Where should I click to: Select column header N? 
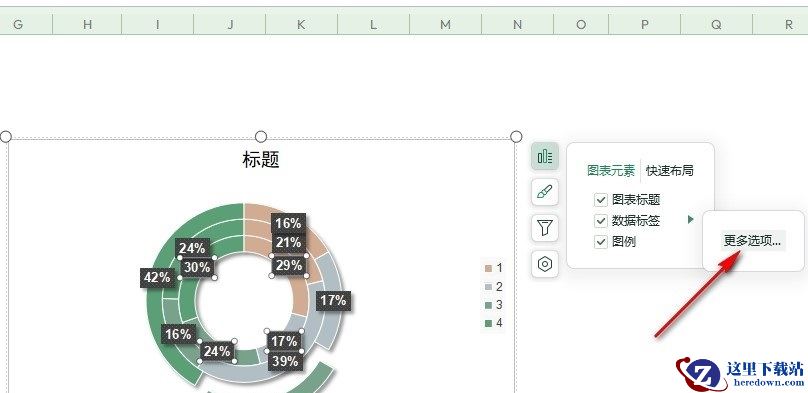tap(517, 24)
